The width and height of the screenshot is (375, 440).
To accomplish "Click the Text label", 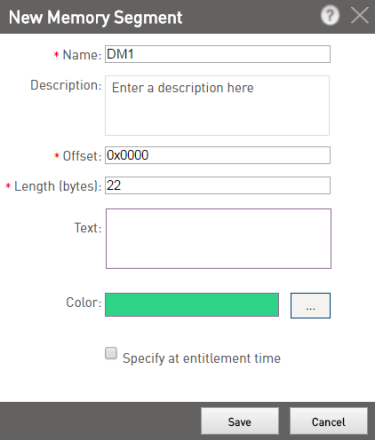I will click(88, 228).
